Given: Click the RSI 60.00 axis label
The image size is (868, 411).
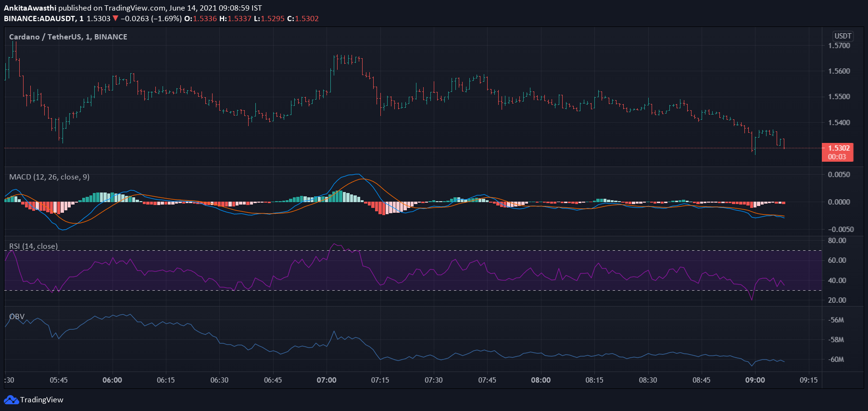Looking at the screenshot, I should pos(837,260).
